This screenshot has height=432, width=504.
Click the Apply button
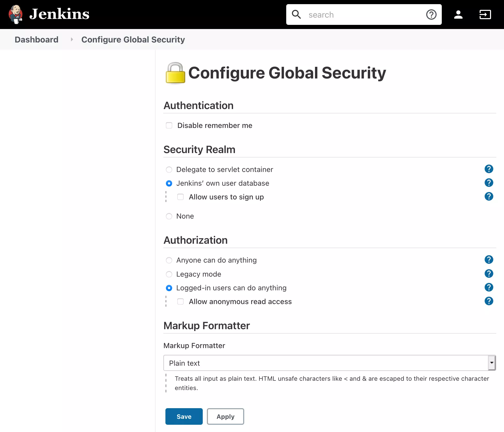(226, 416)
